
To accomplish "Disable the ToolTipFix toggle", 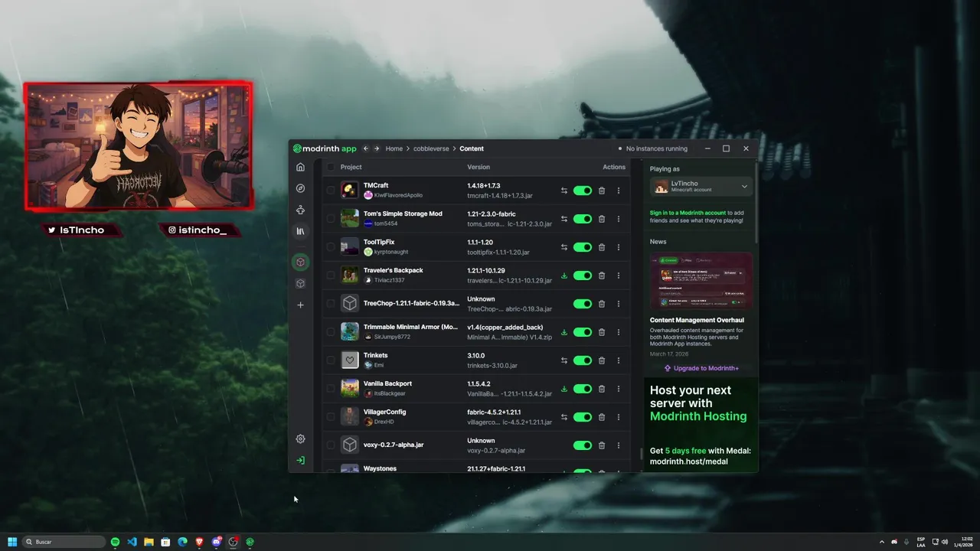I will [583, 247].
